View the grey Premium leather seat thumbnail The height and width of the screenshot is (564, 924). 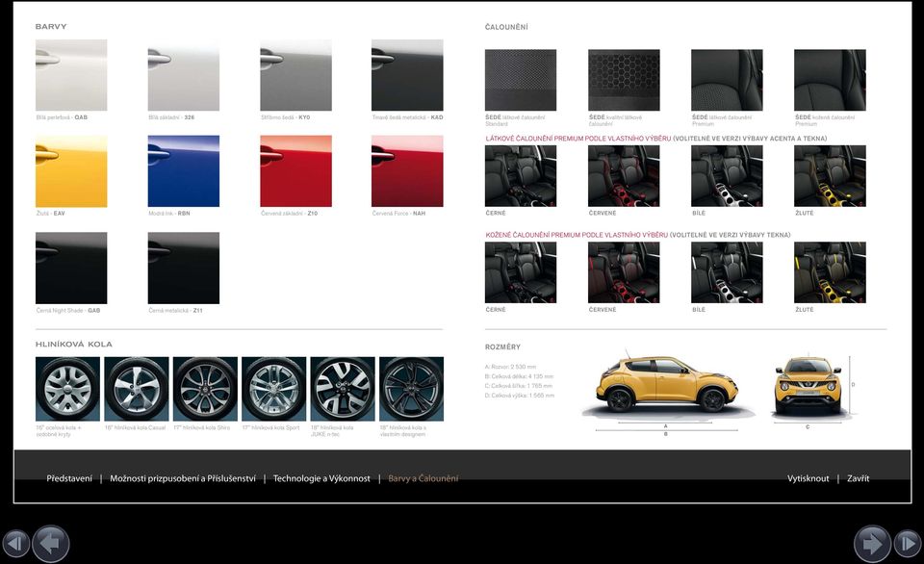[x=830, y=80]
